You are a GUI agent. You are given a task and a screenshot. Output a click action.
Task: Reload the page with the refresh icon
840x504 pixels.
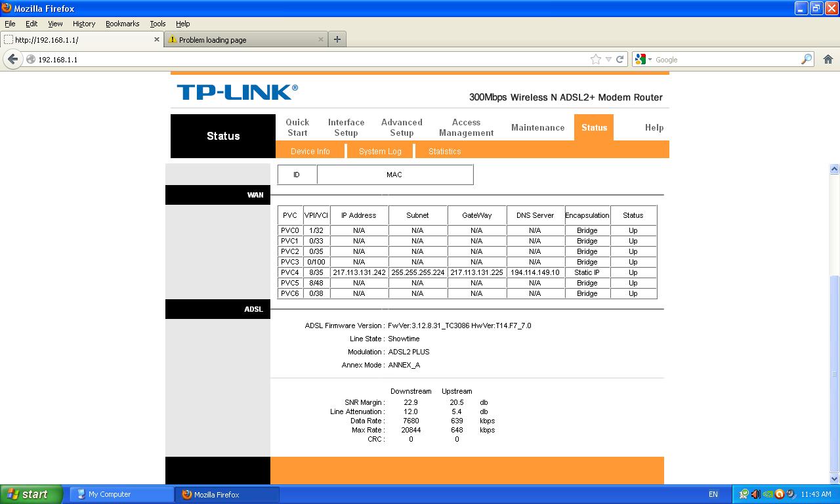[619, 59]
